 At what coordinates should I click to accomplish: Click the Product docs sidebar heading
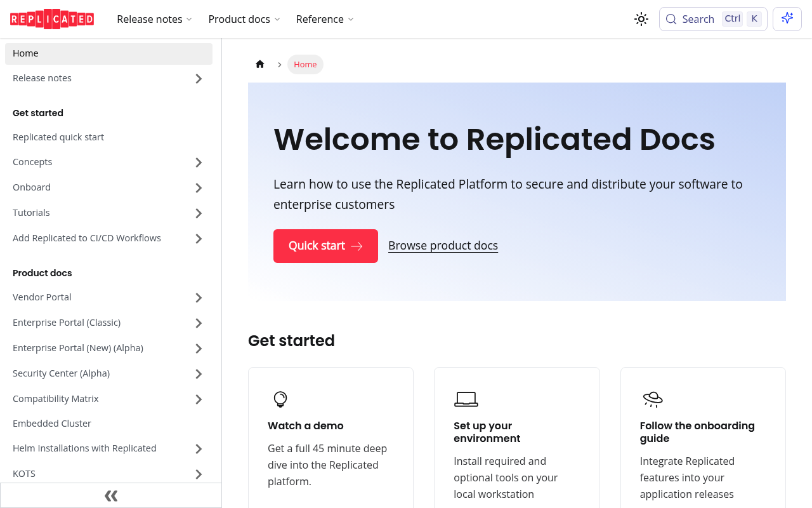tap(43, 273)
